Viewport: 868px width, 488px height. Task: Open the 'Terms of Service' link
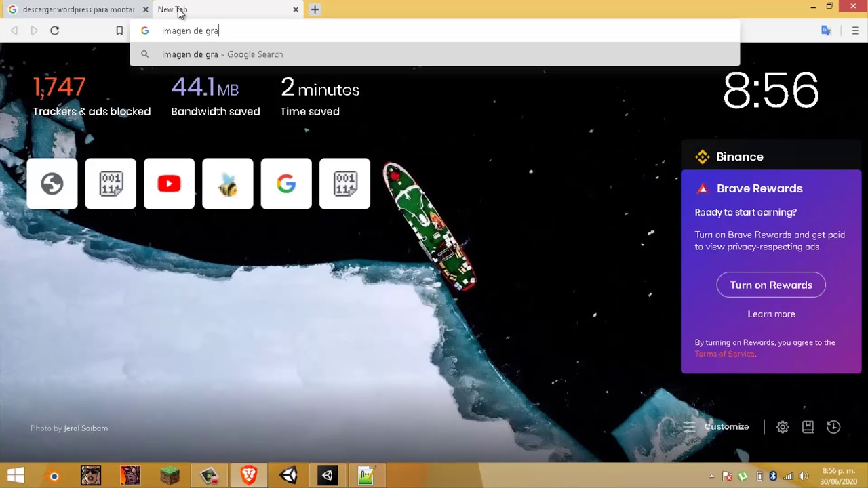point(724,354)
